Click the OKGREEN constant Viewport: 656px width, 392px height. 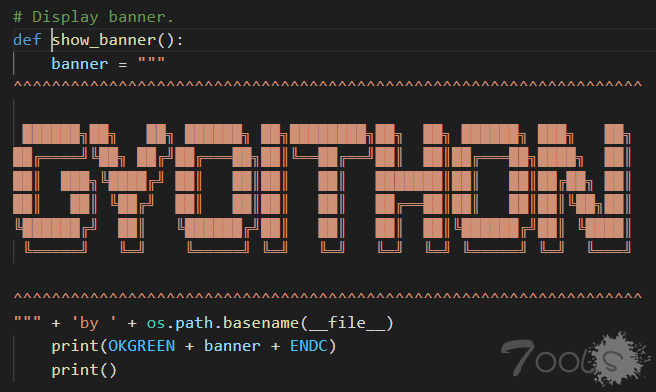click(x=142, y=346)
